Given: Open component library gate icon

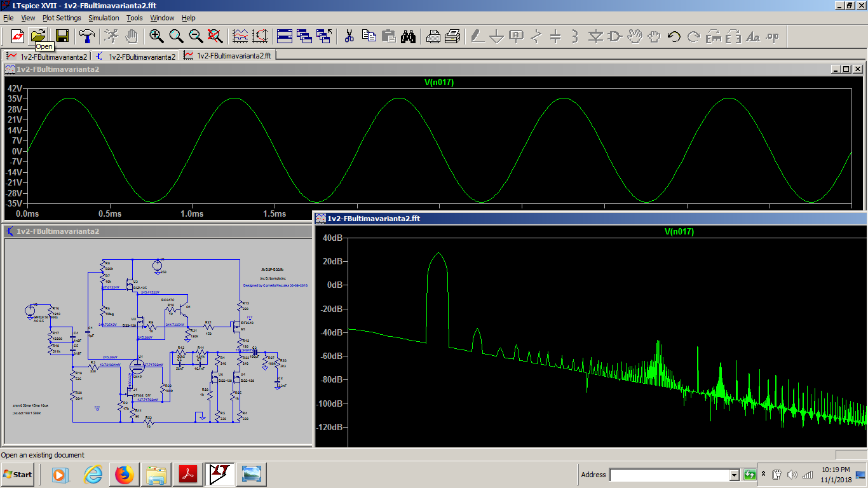Looking at the screenshot, I should pos(615,36).
